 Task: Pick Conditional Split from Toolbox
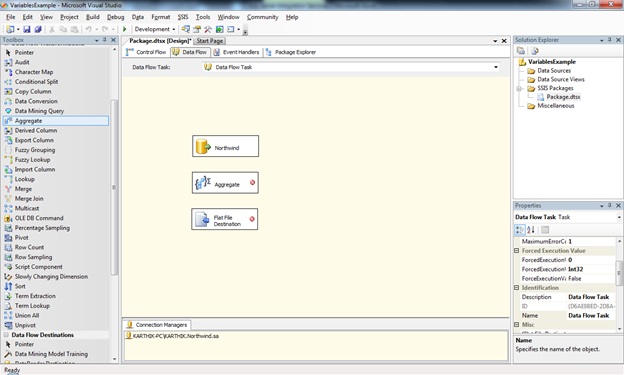coord(36,82)
